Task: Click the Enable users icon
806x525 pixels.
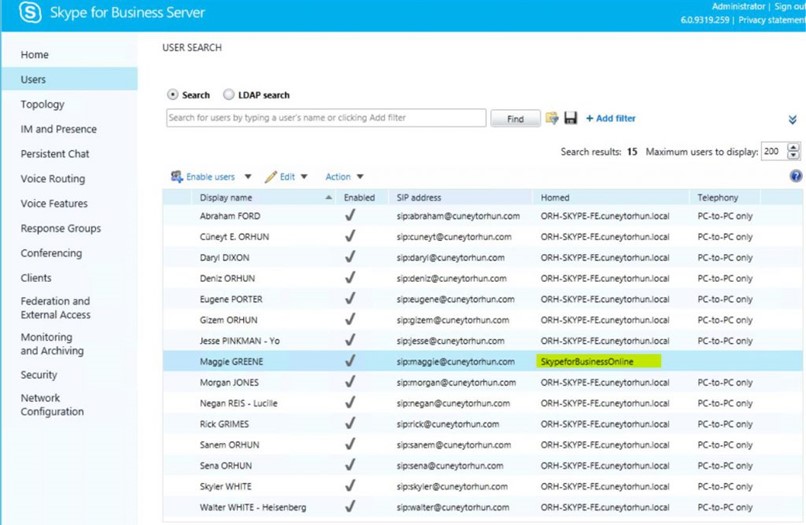Action: click(177, 177)
